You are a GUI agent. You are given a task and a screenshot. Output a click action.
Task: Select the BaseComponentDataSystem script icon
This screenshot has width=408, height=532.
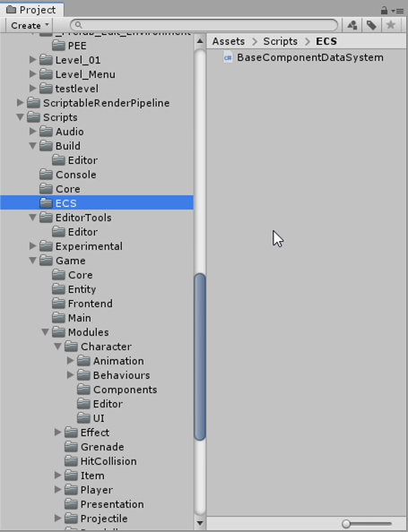(x=228, y=57)
